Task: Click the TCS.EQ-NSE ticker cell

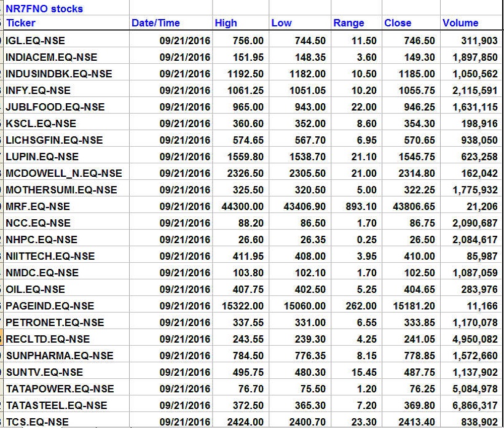Action: tap(36, 422)
